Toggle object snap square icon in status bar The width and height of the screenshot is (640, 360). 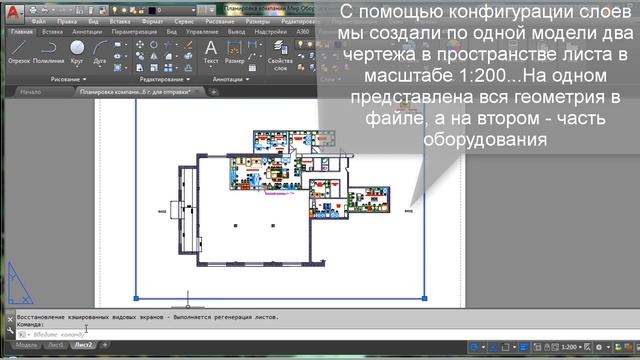[x=505, y=347]
